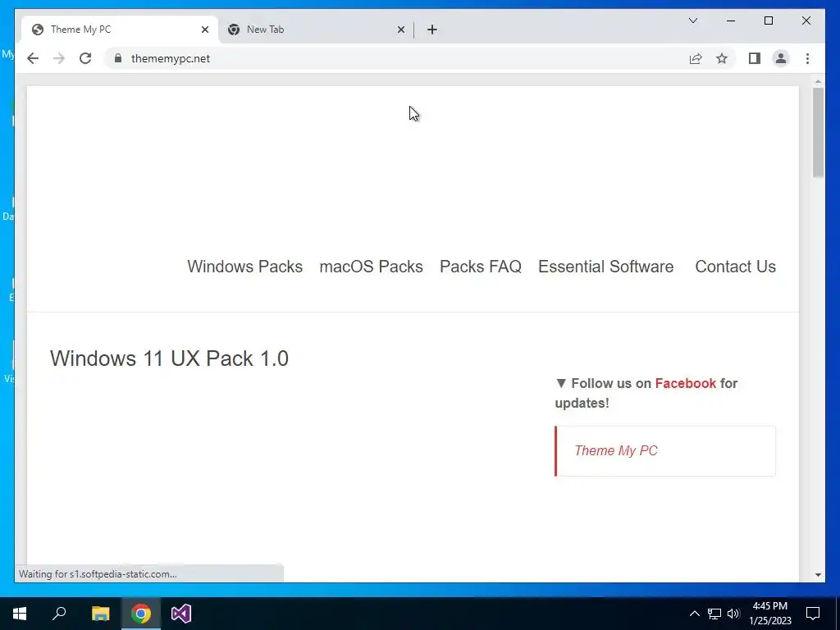Viewport: 840px width, 630px height.
Task: Close the New Tab tab
Action: click(400, 30)
